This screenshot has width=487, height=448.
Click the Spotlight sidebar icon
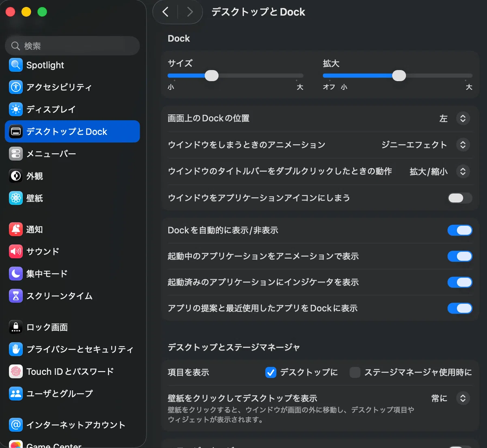click(x=16, y=65)
